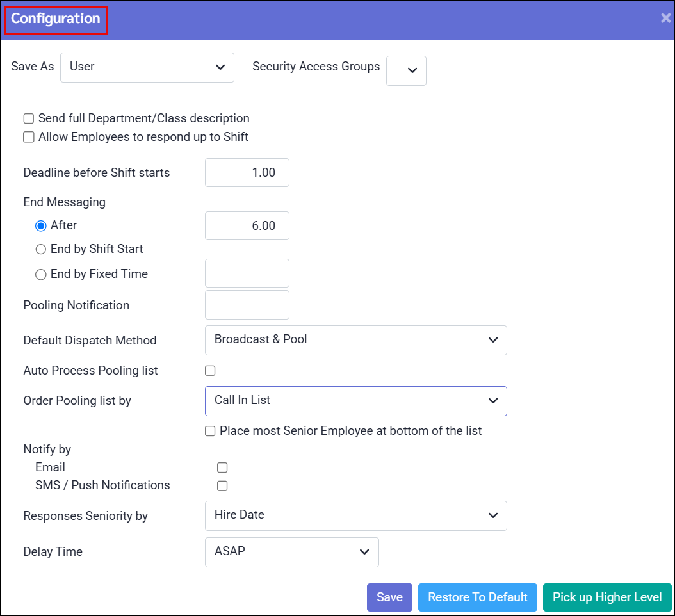Click Pick up Higher Level button

607,597
